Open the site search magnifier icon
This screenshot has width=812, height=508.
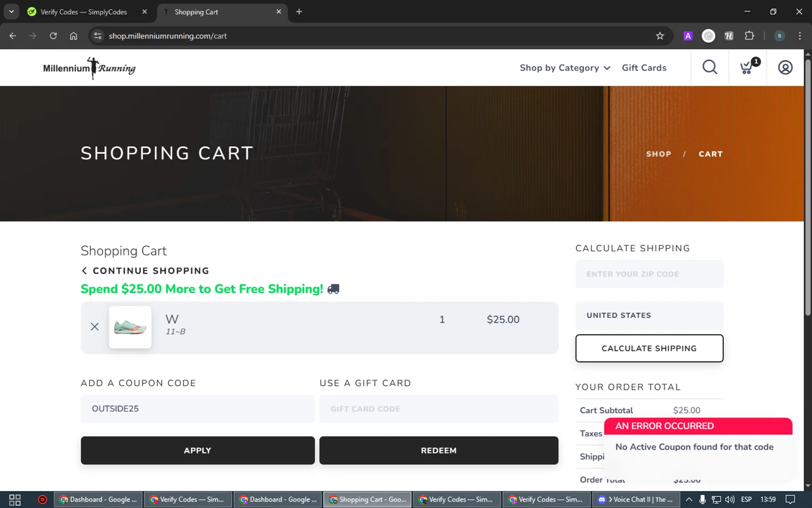click(x=710, y=68)
